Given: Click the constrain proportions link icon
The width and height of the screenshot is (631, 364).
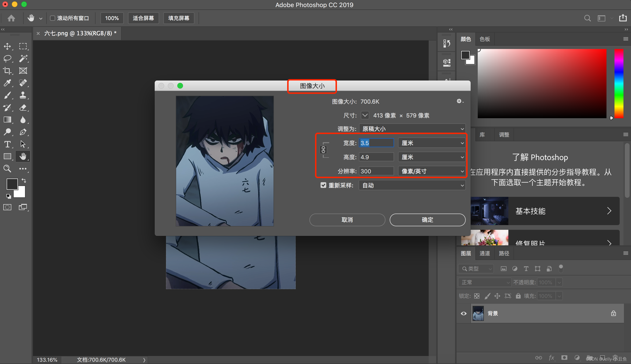Looking at the screenshot, I should 323,150.
